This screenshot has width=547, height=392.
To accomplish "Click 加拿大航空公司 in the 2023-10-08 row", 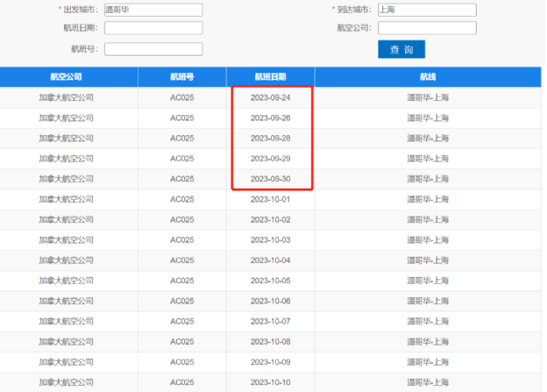I will (x=66, y=342).
